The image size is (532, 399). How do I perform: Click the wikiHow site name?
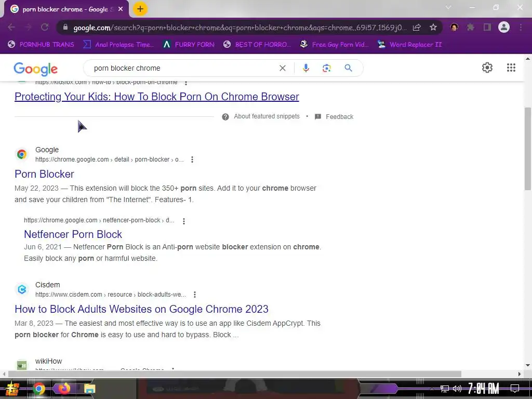[x=48, y=362]
